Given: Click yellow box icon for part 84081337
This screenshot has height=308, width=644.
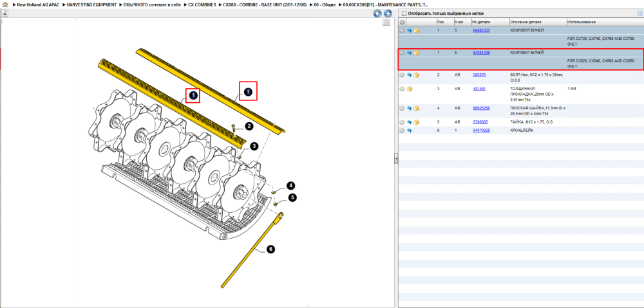Looking at the screenshot, I should coord(417,30).
